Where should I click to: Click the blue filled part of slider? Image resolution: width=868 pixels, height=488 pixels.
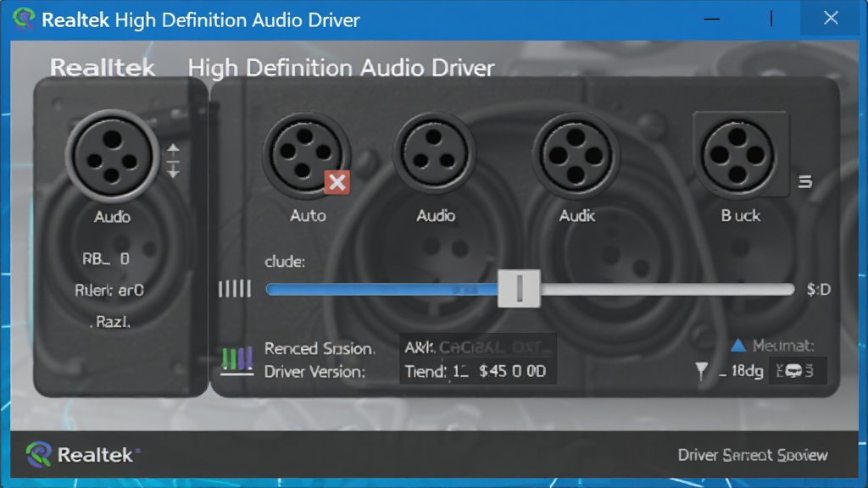382,289
